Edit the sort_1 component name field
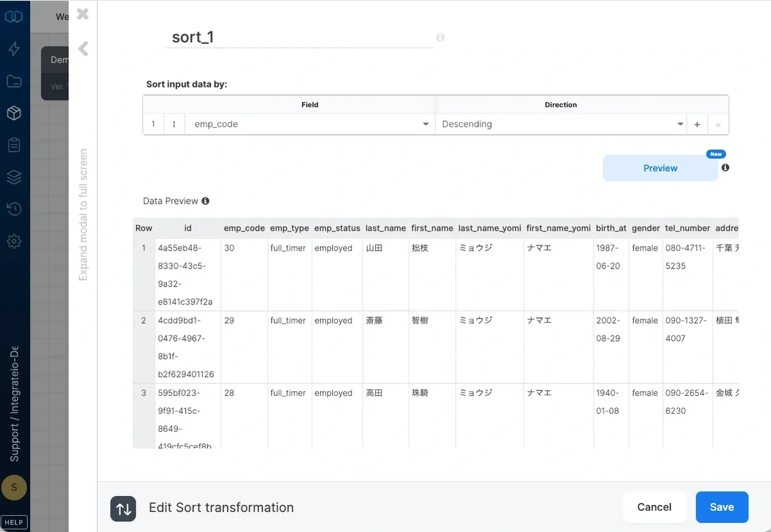This screenshot has height=532, width=771. (299, 37)
